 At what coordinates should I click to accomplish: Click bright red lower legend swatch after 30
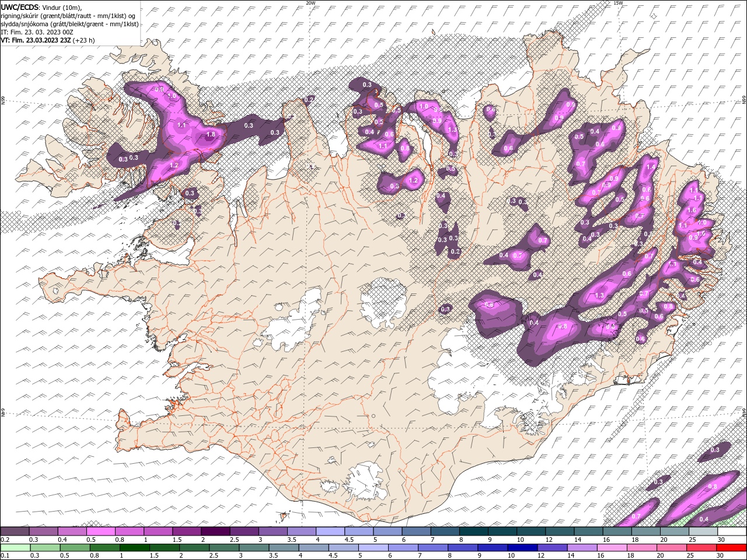pos(731,547)
